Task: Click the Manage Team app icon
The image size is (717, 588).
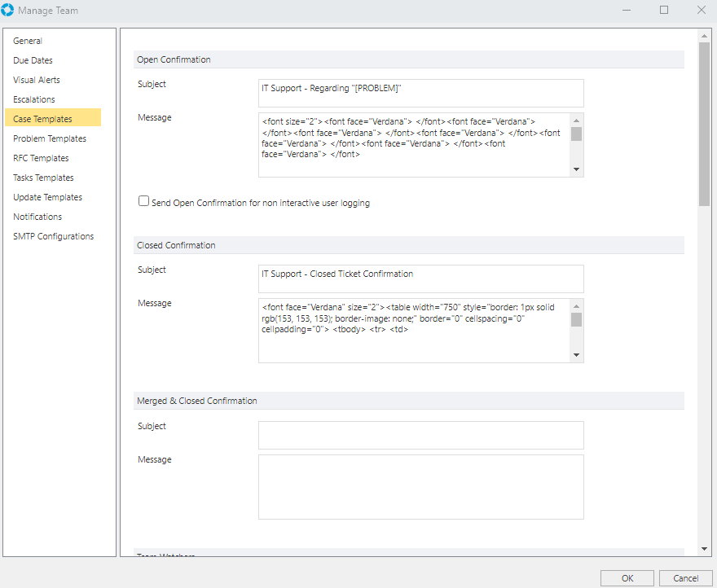Action: coord(8,10)
